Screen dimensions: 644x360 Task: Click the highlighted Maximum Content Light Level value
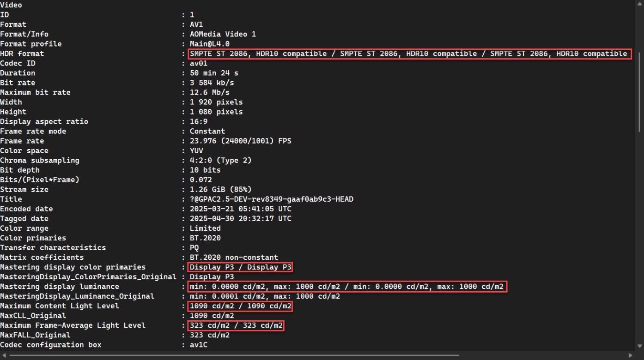(240, 306)
